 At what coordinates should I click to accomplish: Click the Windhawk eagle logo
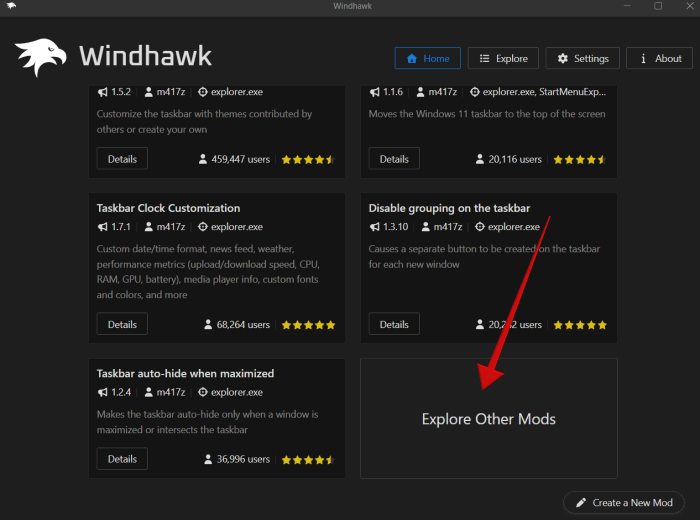click(x=40, y=57)
